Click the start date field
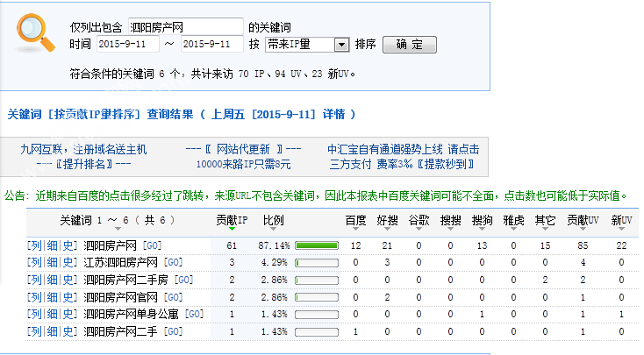This screenshot has height=355, width=644. click(x=127, y=44)
